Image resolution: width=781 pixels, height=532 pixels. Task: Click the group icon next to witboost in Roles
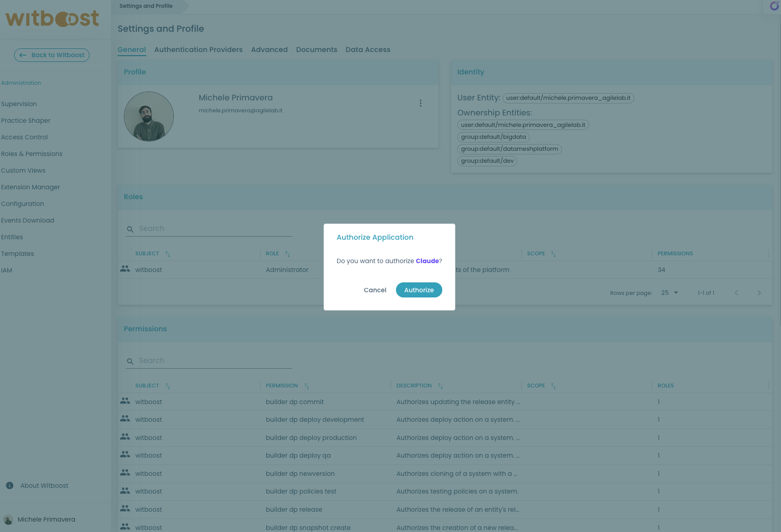[125, 269]
